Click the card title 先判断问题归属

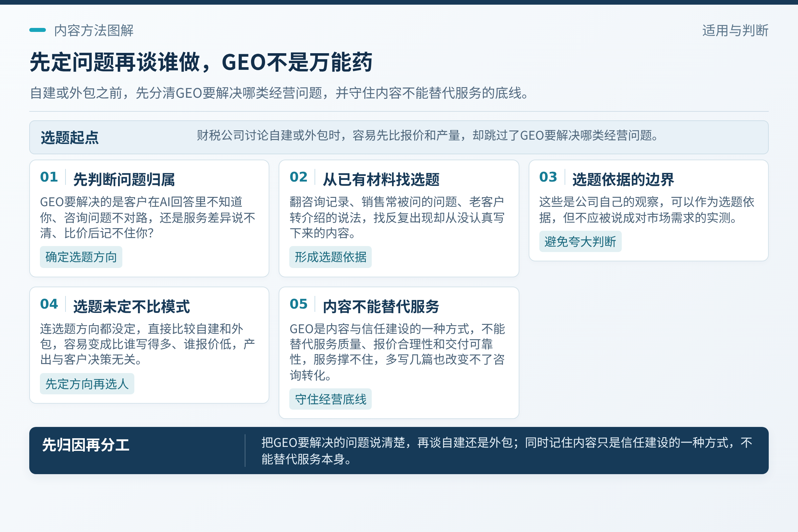124,179
